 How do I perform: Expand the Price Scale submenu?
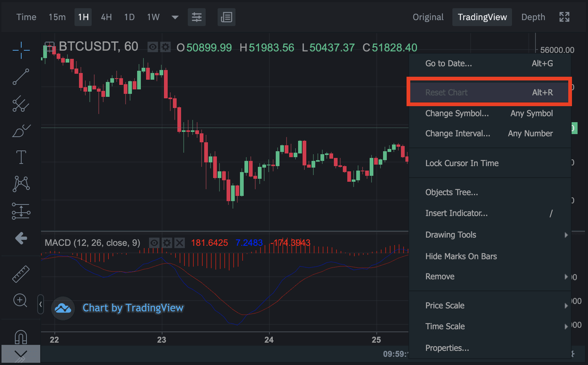pyautogui.click(x=490, y=305)
